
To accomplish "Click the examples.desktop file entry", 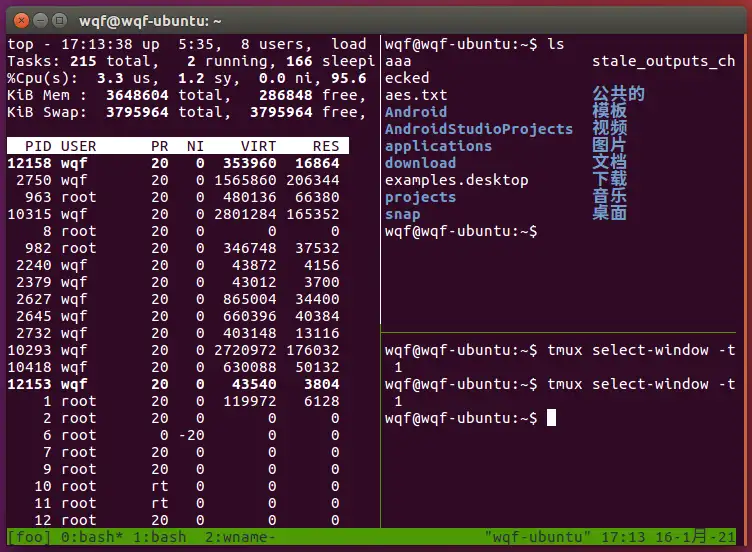I will 456,180.
